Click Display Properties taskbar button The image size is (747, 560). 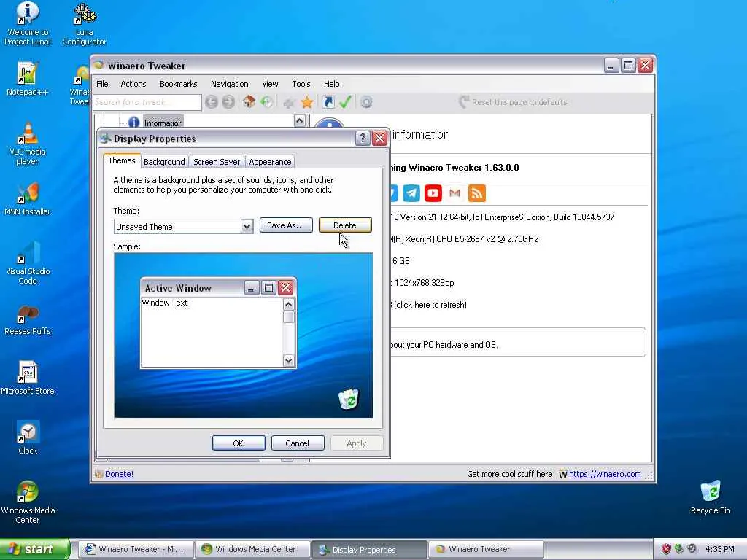369,549
